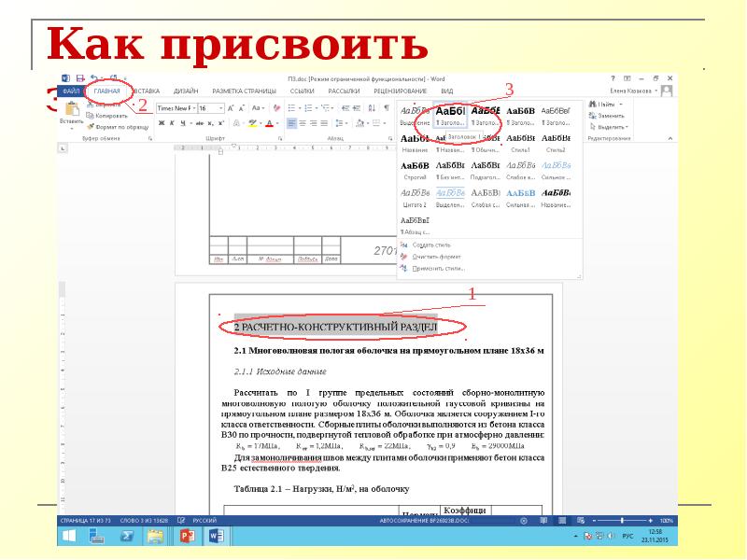The height and width of the screenshot is (560, 747).
Task: Show paragraph marks with the pilcrow icon
Action: pyautogui.click(x=387, y=108)
